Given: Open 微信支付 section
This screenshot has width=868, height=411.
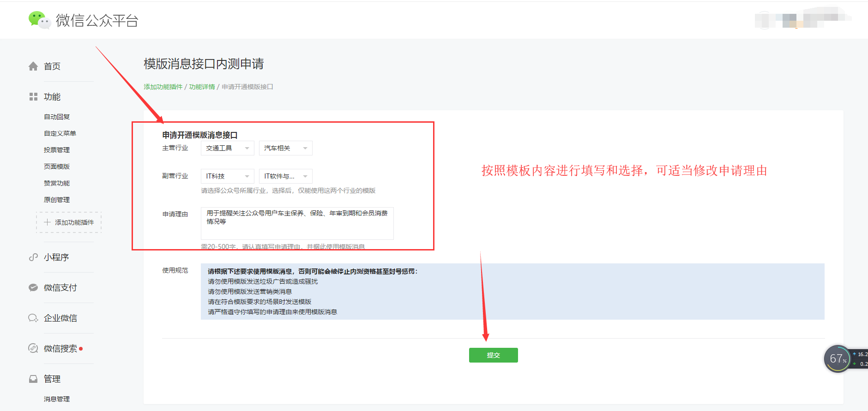Looking at the screenshot, I should 60,288.
